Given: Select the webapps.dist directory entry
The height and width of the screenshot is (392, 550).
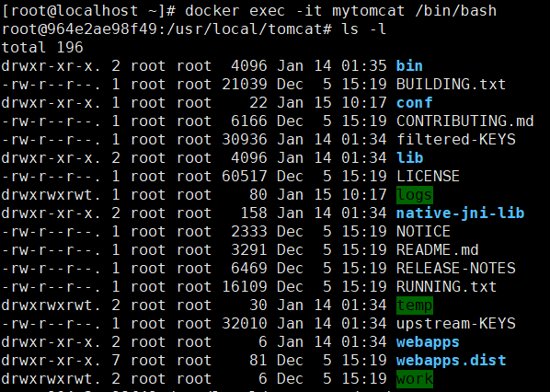Looking at the screenshot, I should click(x=451, y=361).
